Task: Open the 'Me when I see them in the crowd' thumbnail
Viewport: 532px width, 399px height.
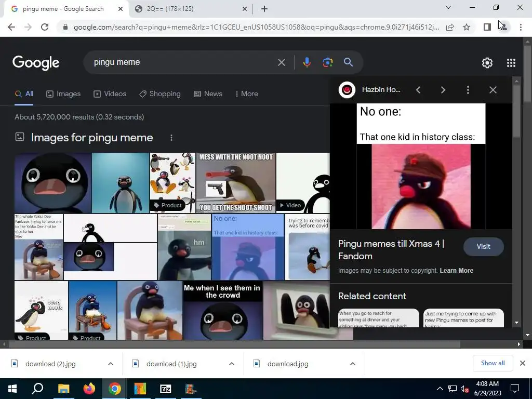Action: coord(223,311)
